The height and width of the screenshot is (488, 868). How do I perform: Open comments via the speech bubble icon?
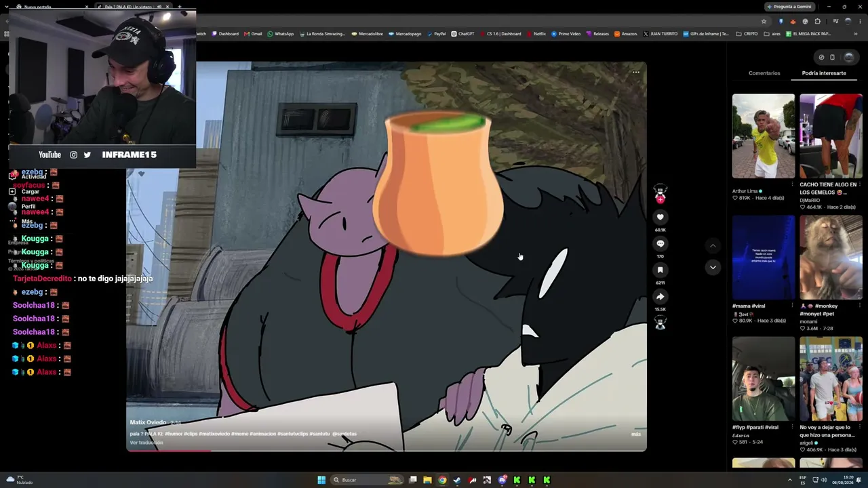[x=660, y=243]
